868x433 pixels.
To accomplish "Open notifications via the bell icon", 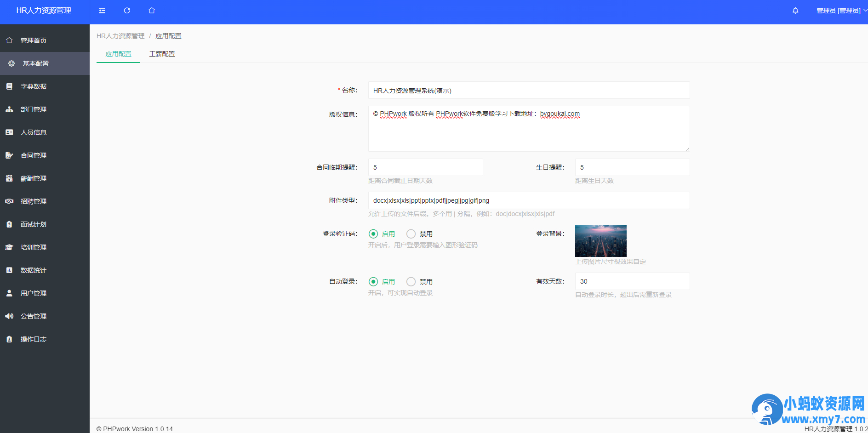I will [795, 11].
